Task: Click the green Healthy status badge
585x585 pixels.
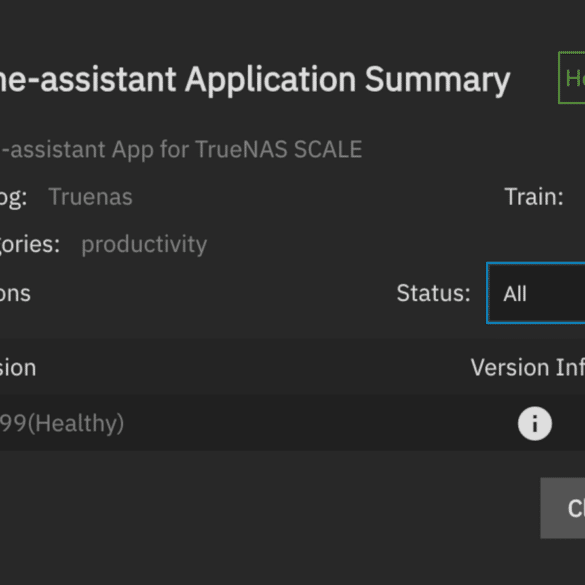Action: tap(572, 78)
